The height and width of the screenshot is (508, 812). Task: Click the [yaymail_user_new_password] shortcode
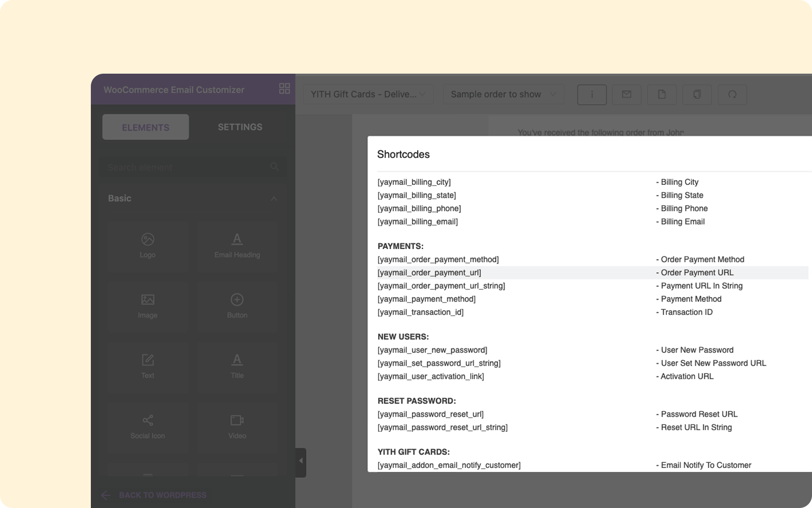tap(432, 350)
